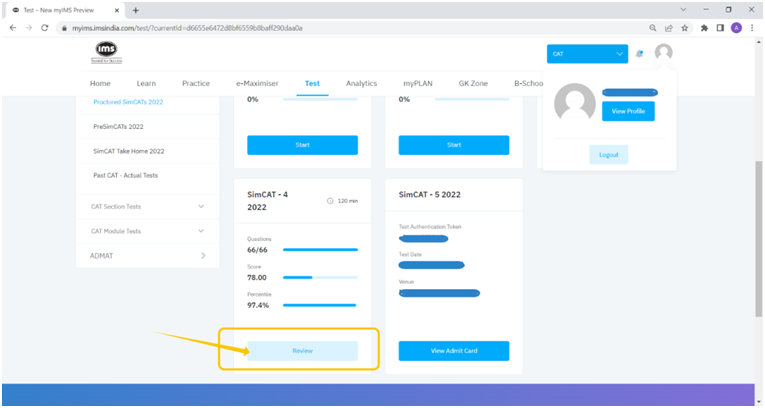Click the 97.4% percentile value
This screenshot has width=765, height=408.
258,305
